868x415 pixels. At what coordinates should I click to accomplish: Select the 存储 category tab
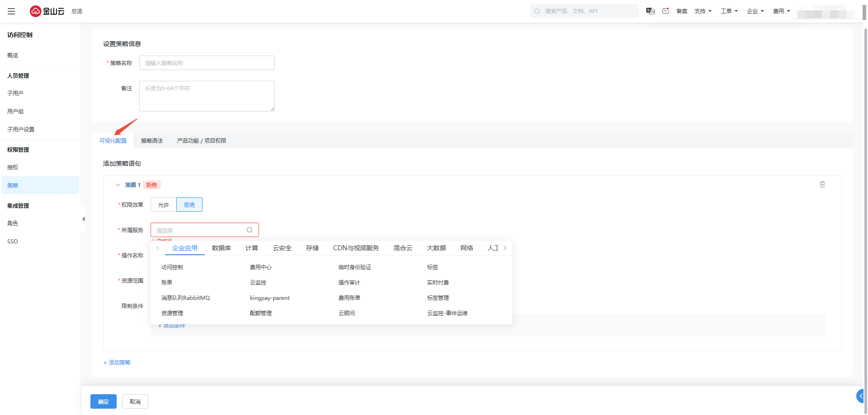(312, 248)
